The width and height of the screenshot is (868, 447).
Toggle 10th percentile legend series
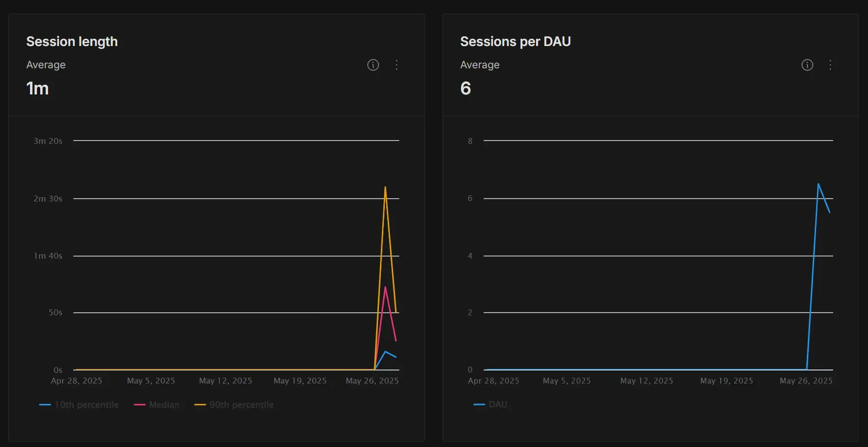79,405
